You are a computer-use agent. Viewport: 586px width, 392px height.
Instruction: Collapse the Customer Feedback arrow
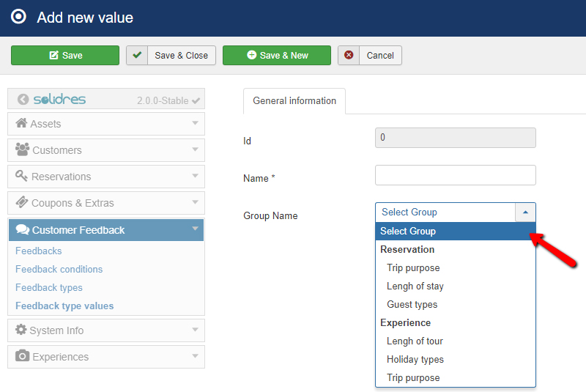pyautogui.click(x=195, y=229)
